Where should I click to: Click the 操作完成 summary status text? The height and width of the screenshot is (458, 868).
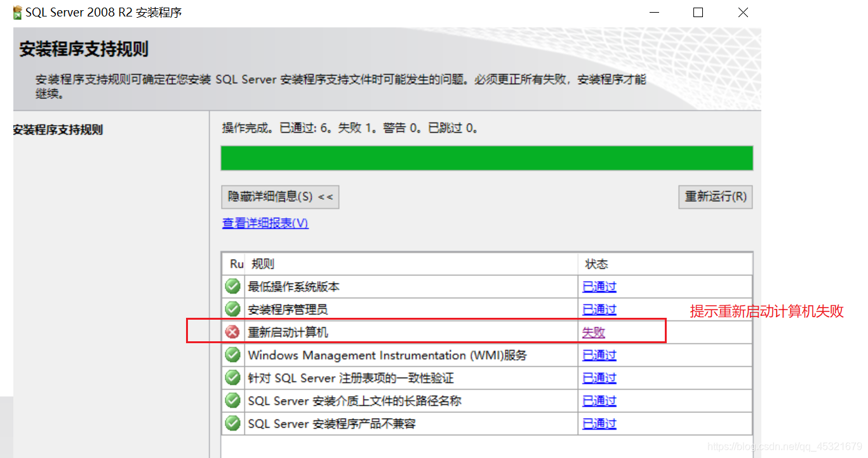coord(350,128)
